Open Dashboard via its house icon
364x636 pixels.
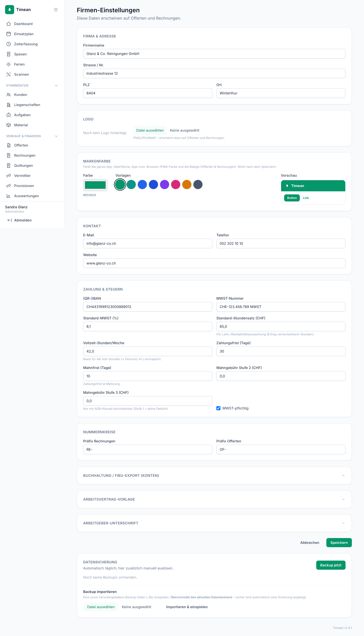pyautogui.click(x=8, y=24)
